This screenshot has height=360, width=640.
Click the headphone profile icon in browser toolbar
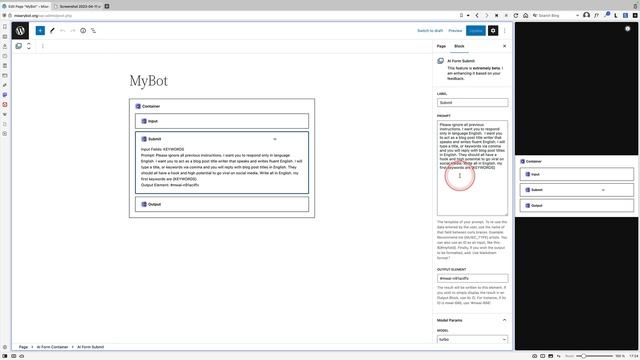tap(586, 15)
